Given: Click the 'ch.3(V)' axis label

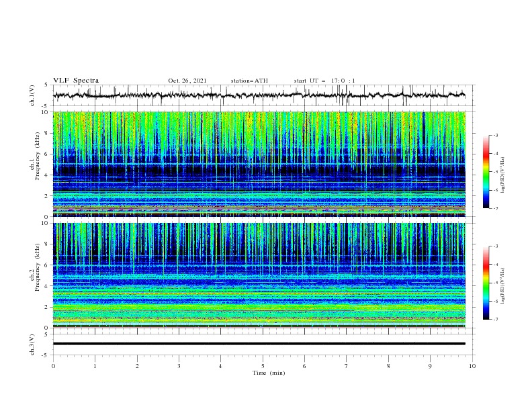Looking at the screenshot, I should tap(32, 345).
